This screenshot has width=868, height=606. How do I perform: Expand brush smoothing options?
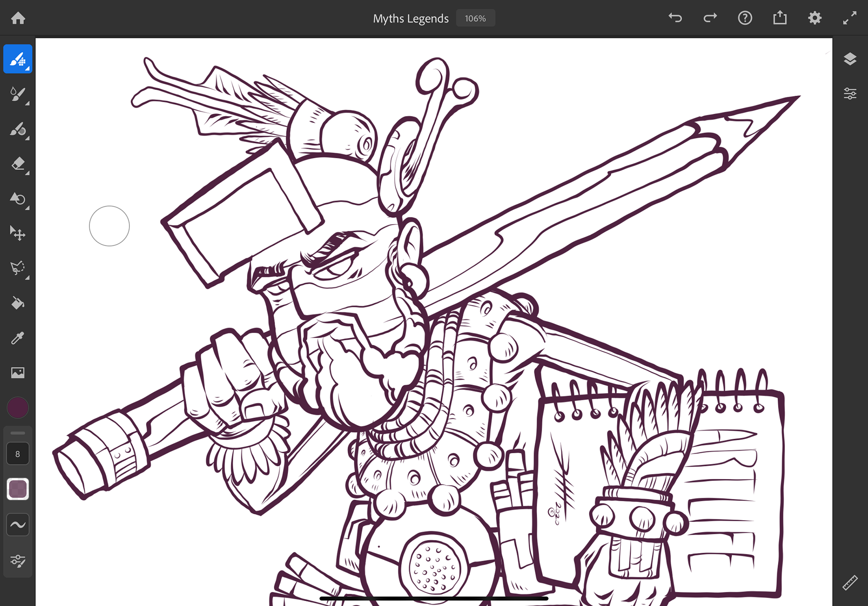(x=18, y=525)
